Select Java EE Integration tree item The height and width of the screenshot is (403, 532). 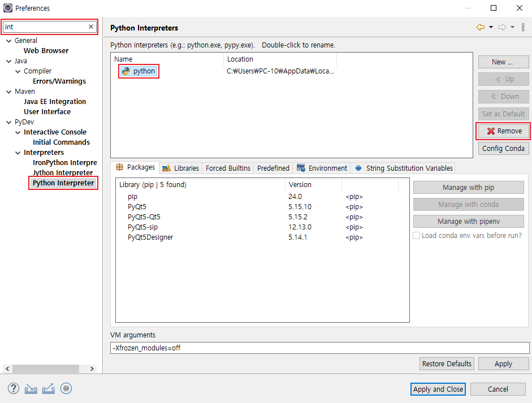click(x=55, y=101)
